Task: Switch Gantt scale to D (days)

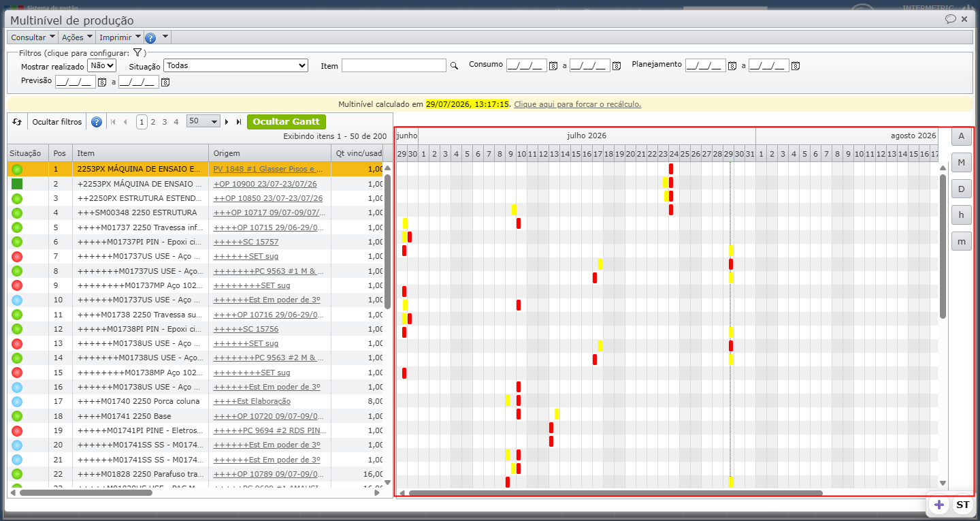Action: tap(962, 189)
